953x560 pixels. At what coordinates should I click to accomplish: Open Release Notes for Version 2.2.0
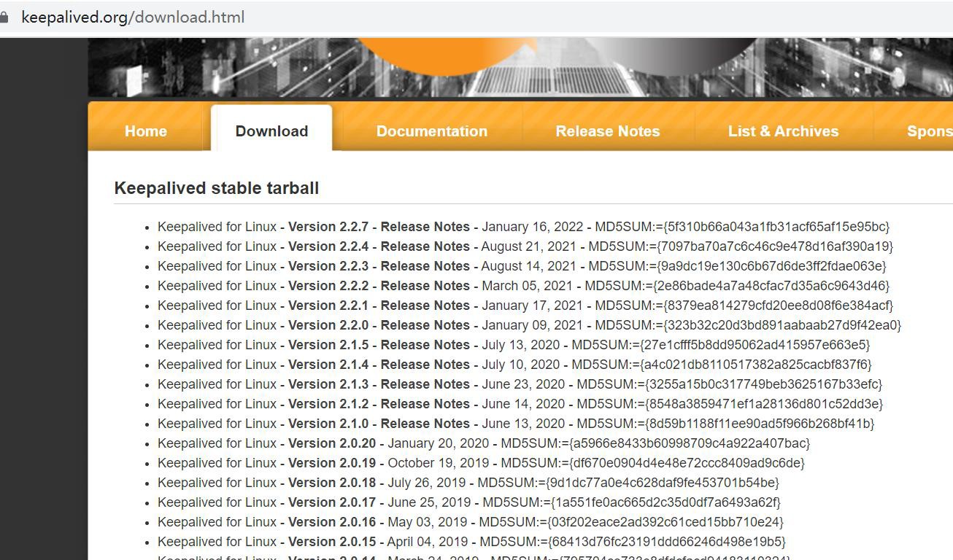pos(425,325)
